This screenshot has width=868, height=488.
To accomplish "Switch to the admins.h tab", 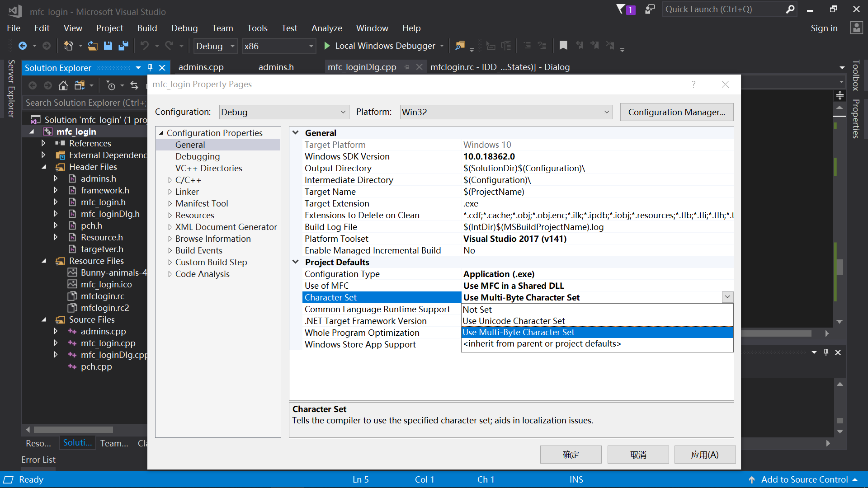I will pyautogui.click(x=276, y=67).
